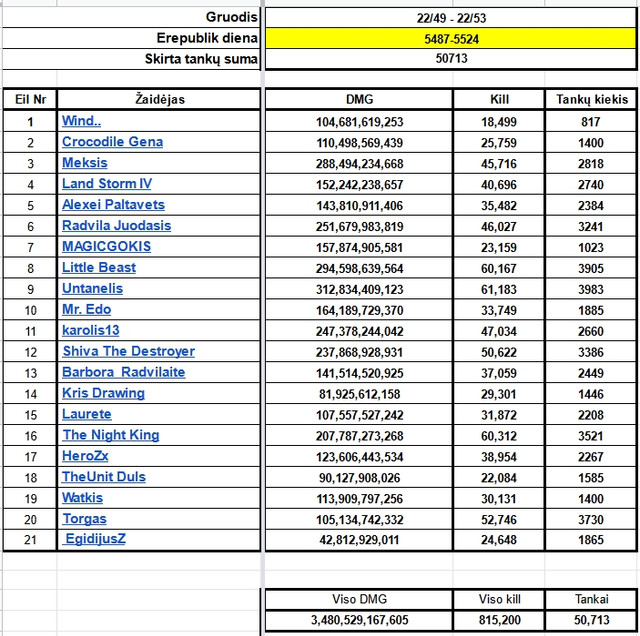Open the Laurete player link
640x636 pixels.
(87, 414)
